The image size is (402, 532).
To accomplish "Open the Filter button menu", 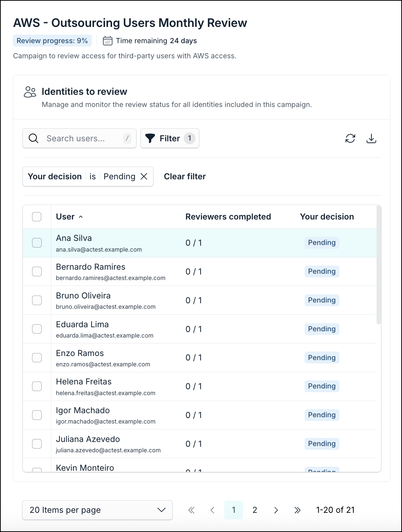I will 170,138.
